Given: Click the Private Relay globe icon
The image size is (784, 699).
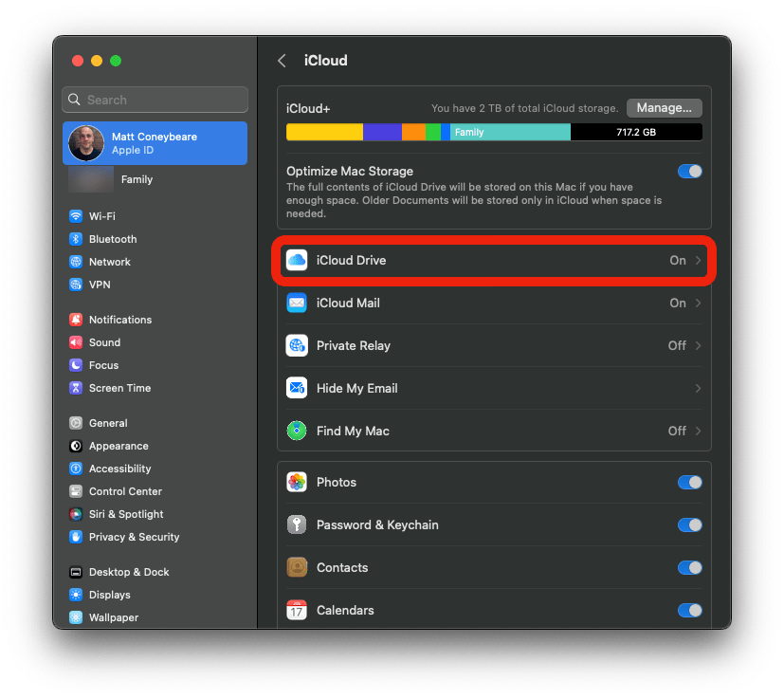Looking at the screenshot, I should click(x=297, y=345).
